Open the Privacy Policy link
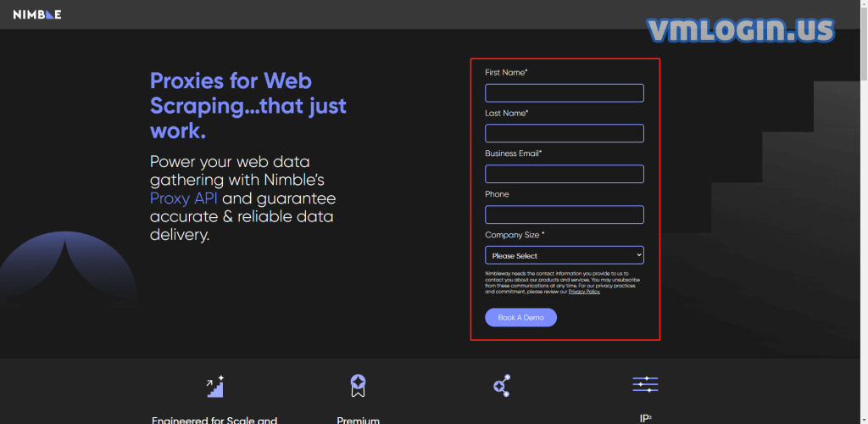 point(584,292)
